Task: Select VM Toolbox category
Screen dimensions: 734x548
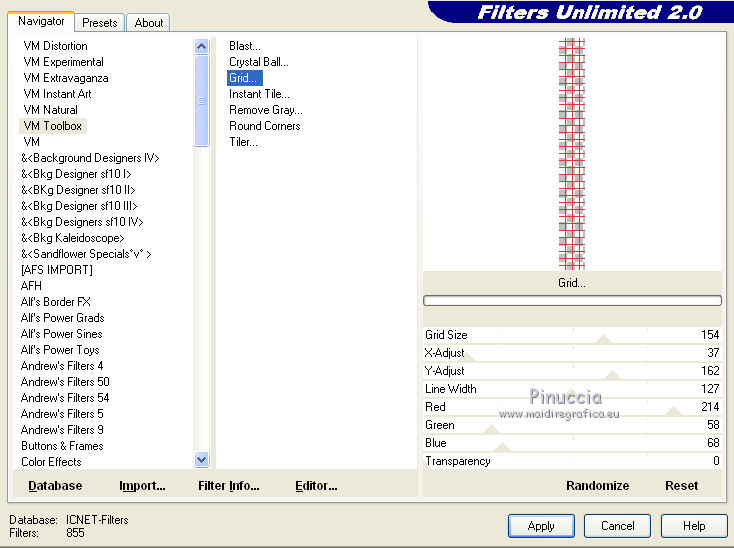Action: click(x=52, y=126)
